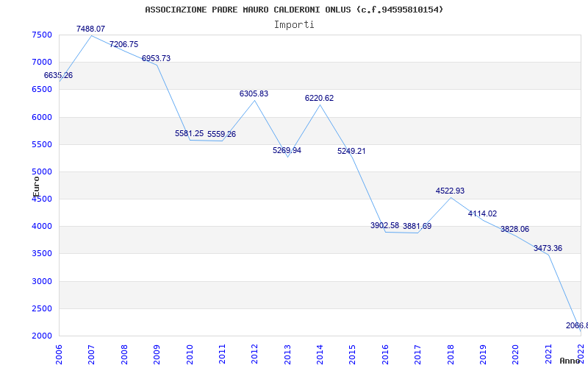Click the 2006 year label
Image resolution: width=588 pixels, height=368 pixels.
tap(60, 354)
